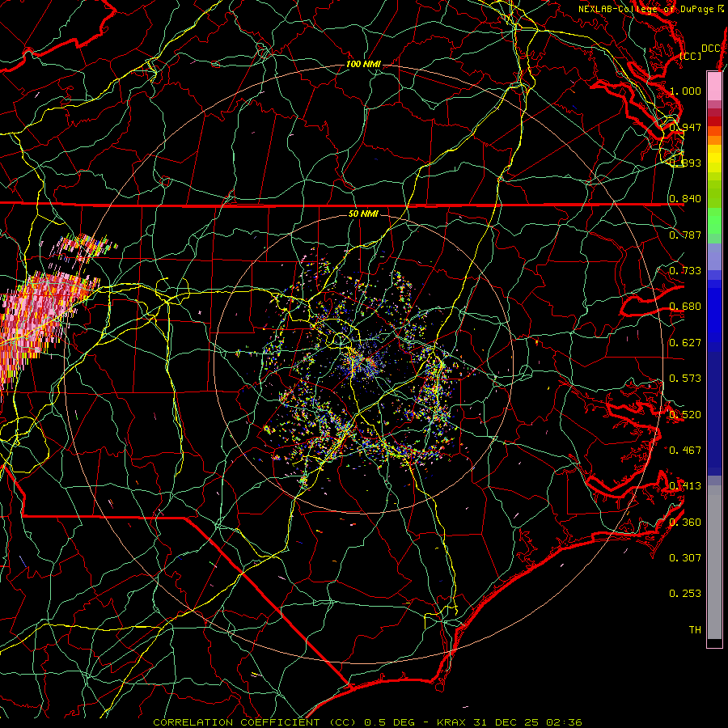Pick the pink segment of the color bar
Screen dimensions: 728x728
tap(714, 86)
